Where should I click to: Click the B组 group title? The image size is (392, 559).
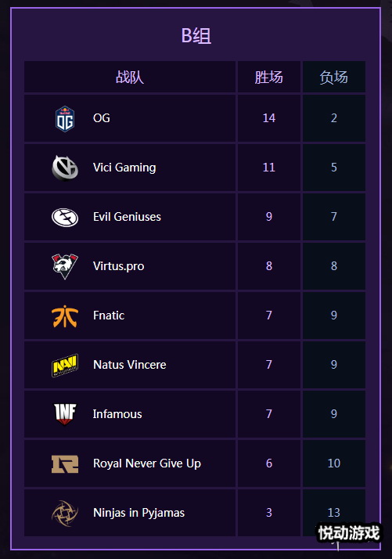click(x=196, y=36)
